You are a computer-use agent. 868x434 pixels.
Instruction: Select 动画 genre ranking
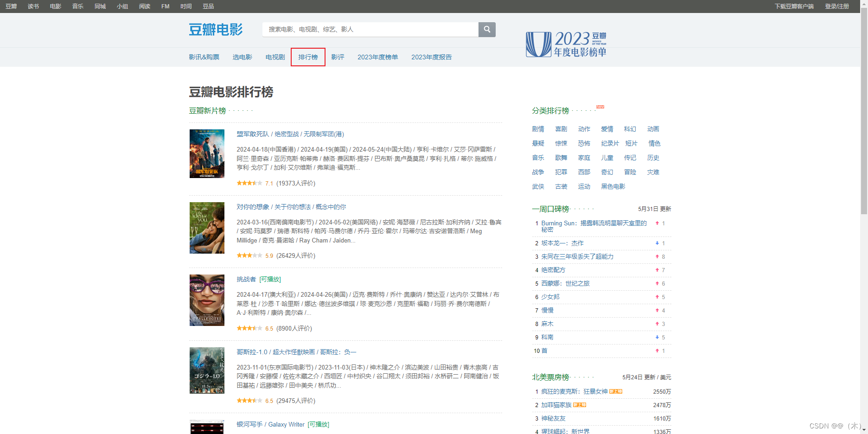coord(653,129)
